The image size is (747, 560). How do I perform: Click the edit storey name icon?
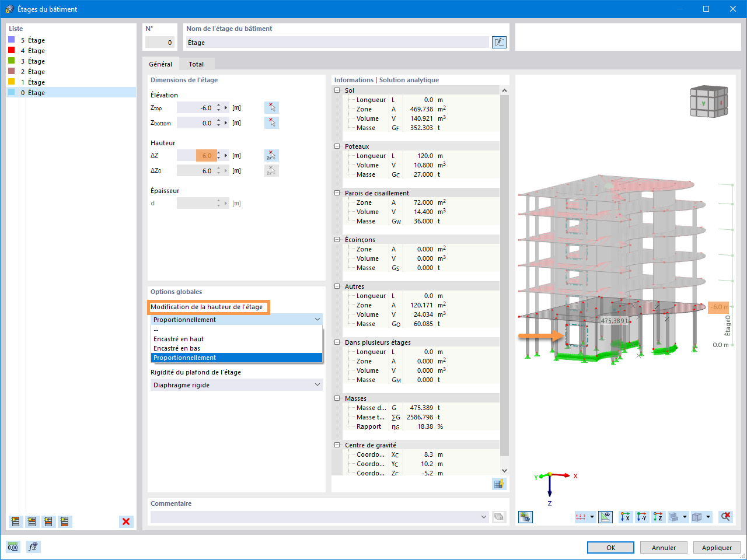499,42
